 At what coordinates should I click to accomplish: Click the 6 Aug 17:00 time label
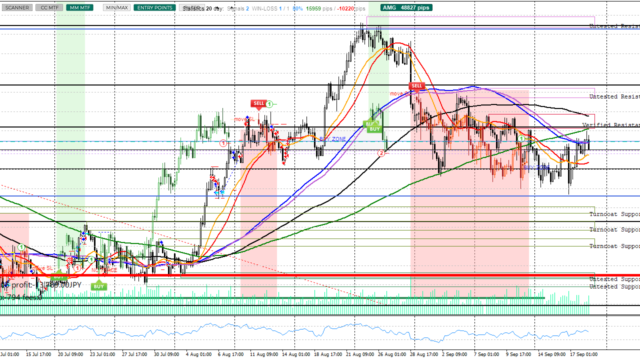coord(231,354)
